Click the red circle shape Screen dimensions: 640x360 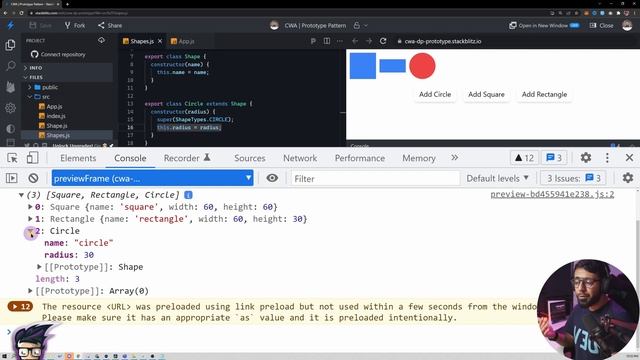click(x=422, y=66)
